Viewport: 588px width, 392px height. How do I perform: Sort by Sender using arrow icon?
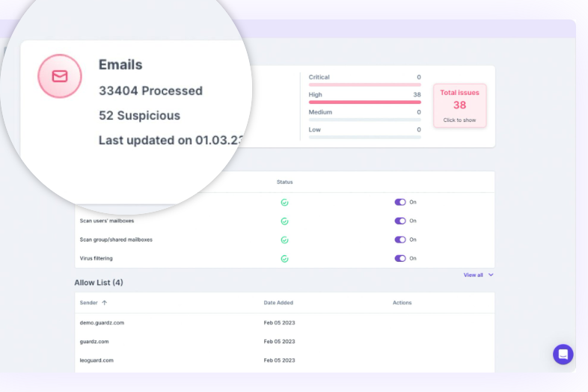click(x=104, y=303)
